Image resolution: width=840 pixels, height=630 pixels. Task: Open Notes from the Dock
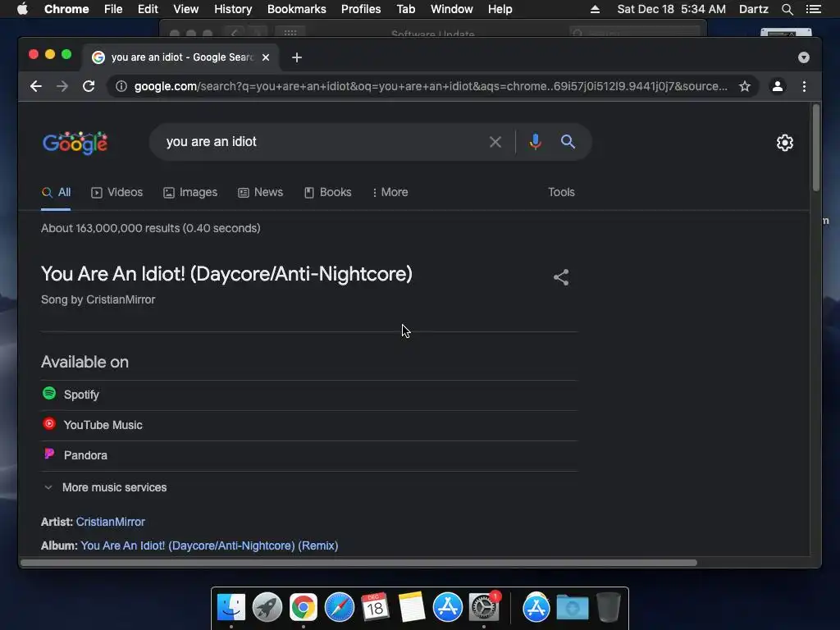411,608
